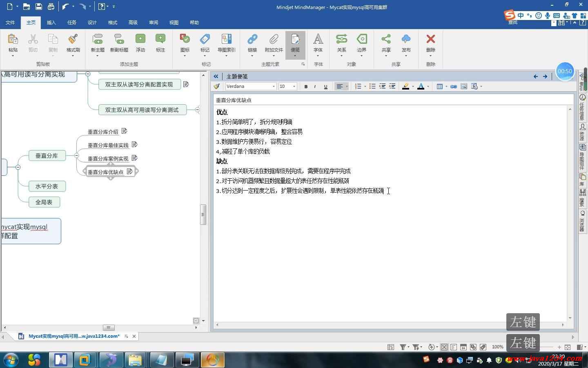Click the print icon in quick access toolbar
Image resolution: width=588 pixels, height=368 pixels.
point(51,7)
